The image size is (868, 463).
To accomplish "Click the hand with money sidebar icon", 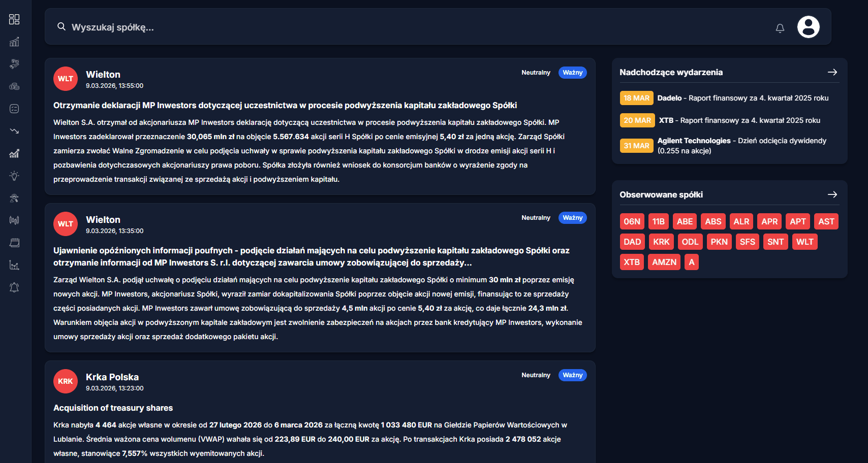I will [14, 64].
